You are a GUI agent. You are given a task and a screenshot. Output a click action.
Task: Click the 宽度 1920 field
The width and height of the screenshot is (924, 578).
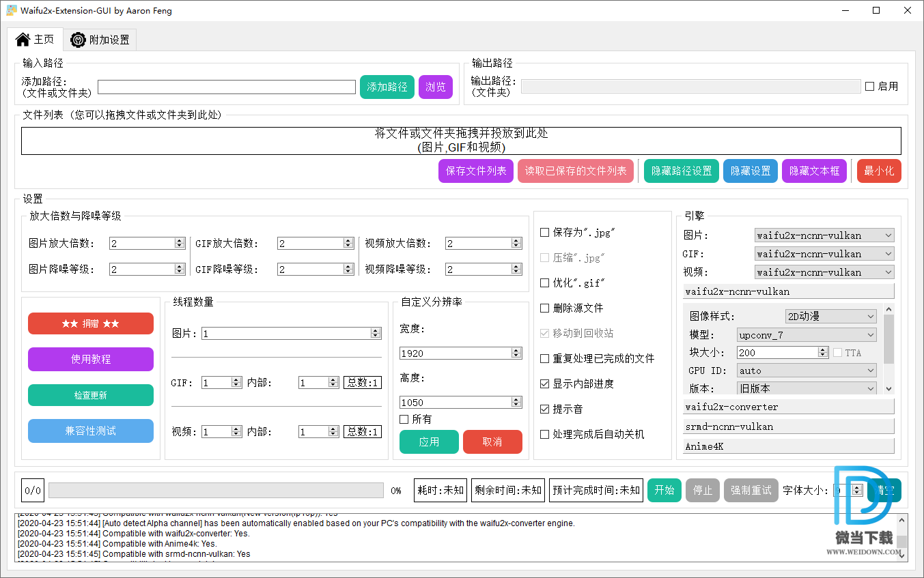click(461, 353)
